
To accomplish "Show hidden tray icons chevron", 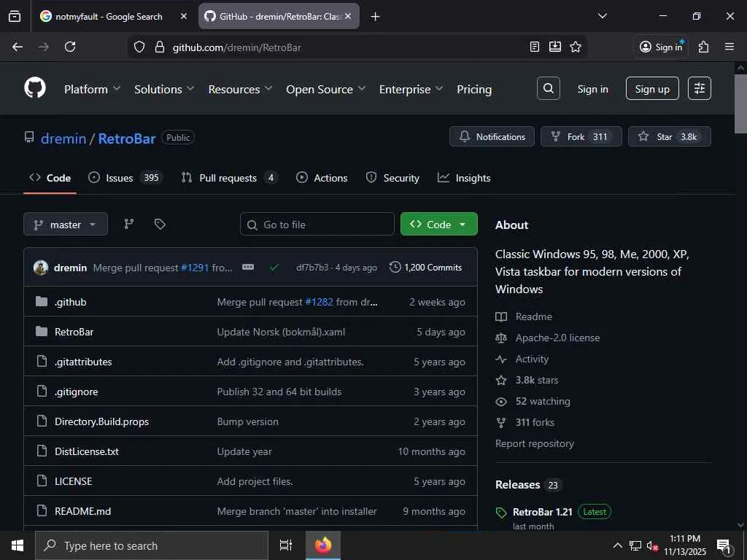I will [617, 545].
